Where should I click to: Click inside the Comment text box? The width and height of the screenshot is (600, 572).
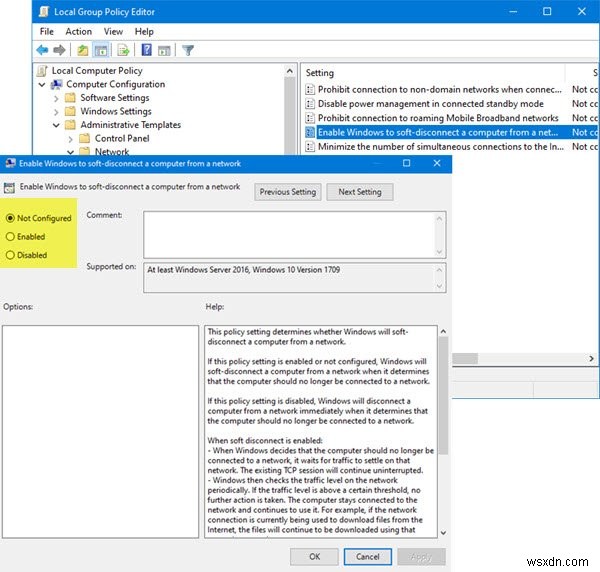click(290, 235)
